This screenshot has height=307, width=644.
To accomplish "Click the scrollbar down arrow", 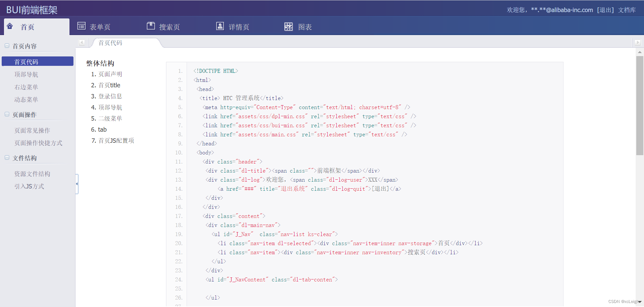I will click(640, 302).
